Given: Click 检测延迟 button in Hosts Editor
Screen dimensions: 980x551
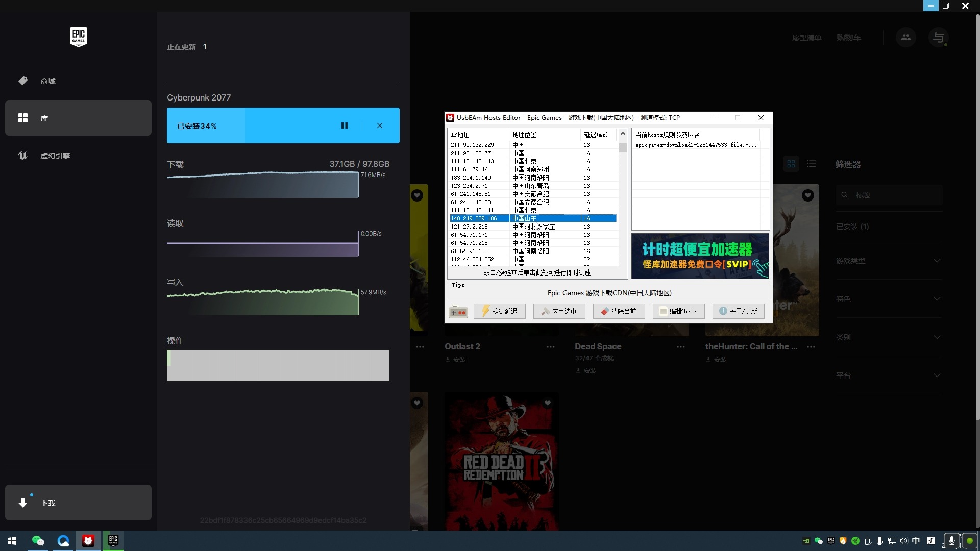Looking at the screenshot, I should coord(500,311).
